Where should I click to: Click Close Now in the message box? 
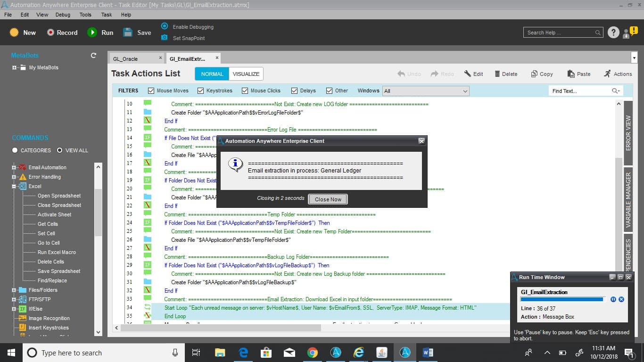tap(328, 199)
